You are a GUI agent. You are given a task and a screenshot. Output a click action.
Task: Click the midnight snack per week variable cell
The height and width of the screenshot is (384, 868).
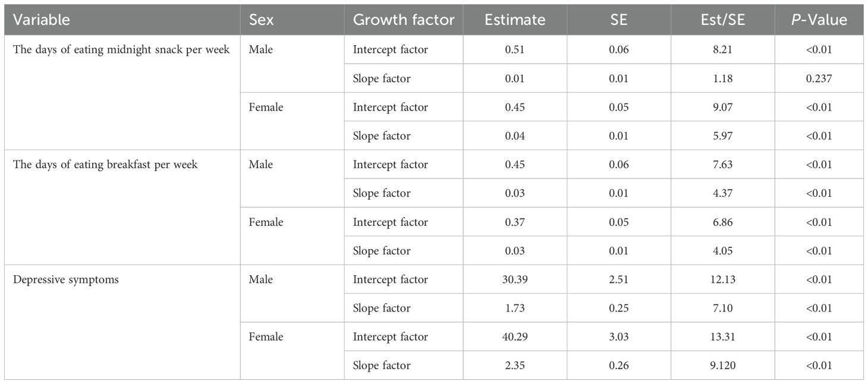tap(121, 50)
